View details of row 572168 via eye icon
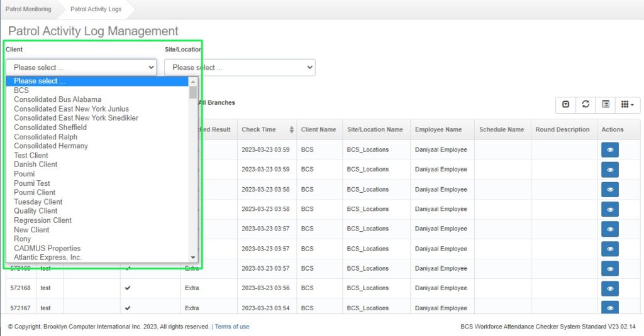Viewport: 644px width, 336px height. [609, 288]
